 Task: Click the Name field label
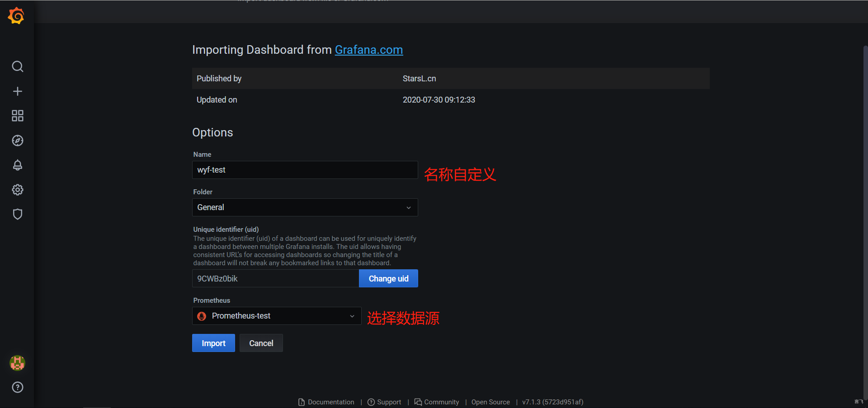(x=202, y=155)
